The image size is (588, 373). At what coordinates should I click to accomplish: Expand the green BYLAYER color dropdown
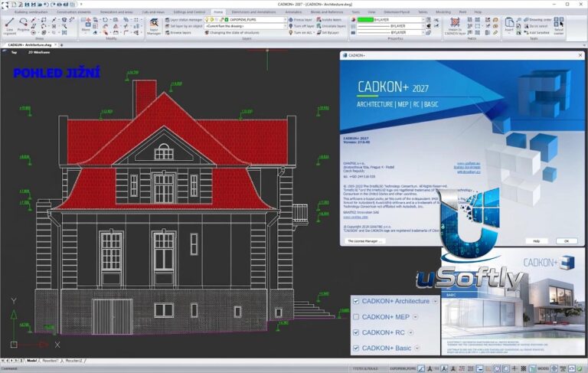390,19
